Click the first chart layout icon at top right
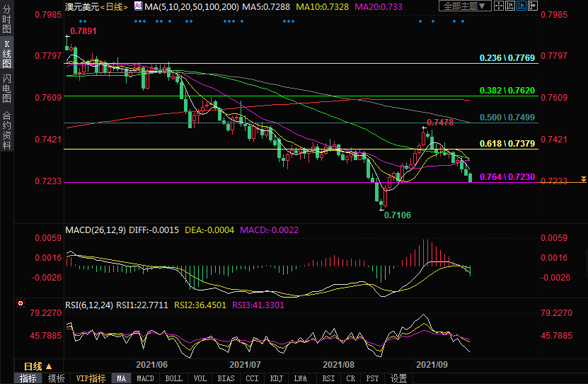588x384 pixels. pos(500,6)
